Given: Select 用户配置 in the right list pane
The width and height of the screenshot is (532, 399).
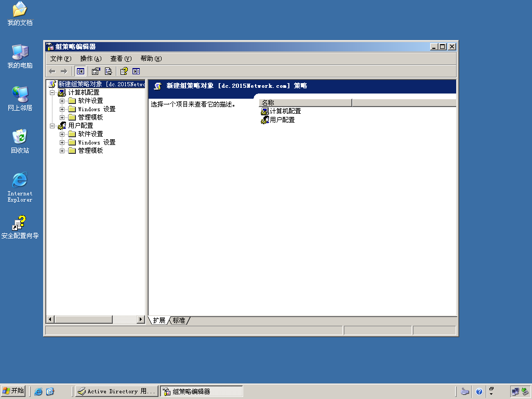Looking at the screenshot, I should 278,120.
